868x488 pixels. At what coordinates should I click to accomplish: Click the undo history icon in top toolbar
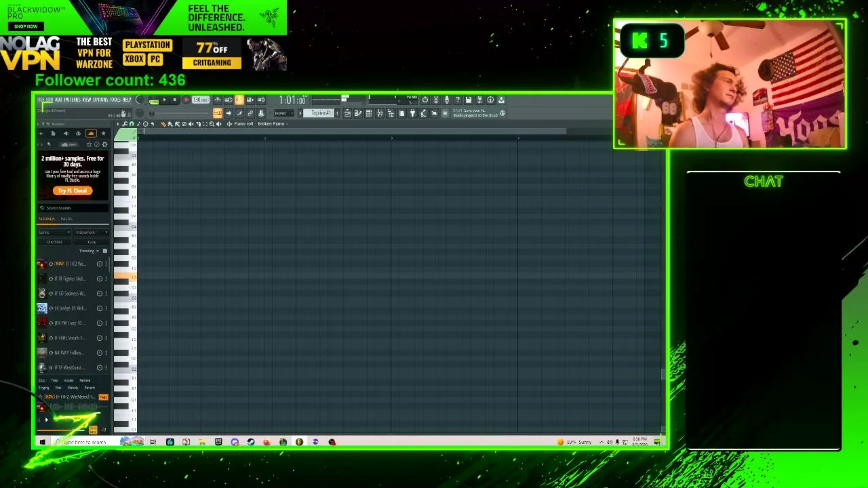pos(425,100)
